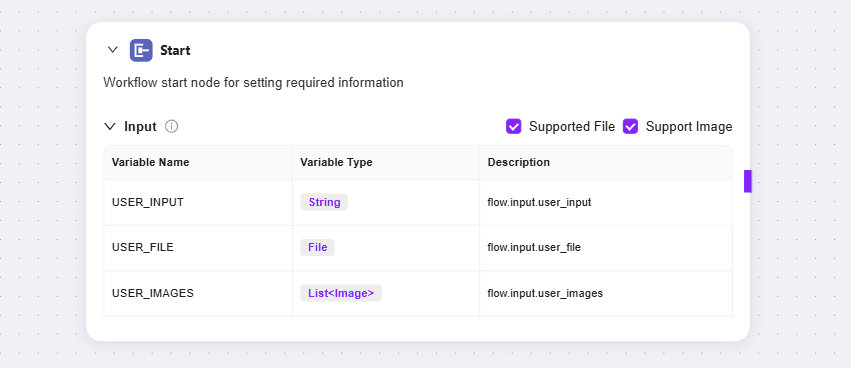The height and width of the screenshot is (368, 851).
Task: Select the File type tag
Action: coord(317,248)
